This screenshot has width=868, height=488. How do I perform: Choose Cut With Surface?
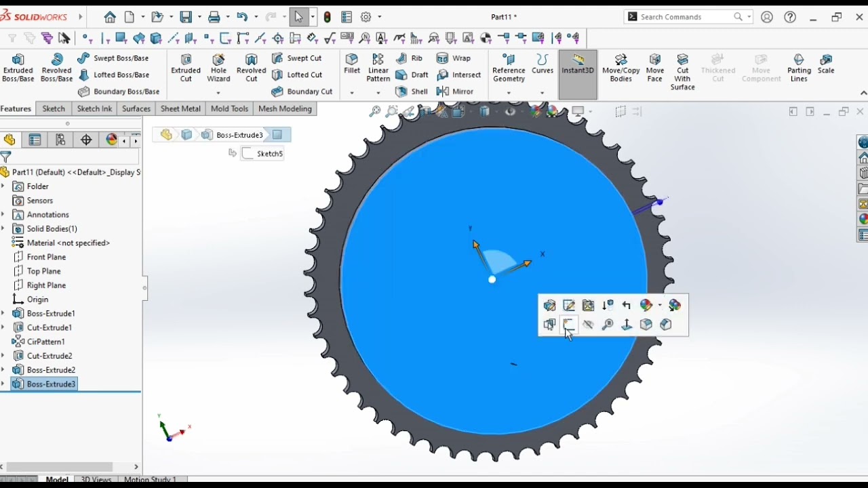(683, 72)
